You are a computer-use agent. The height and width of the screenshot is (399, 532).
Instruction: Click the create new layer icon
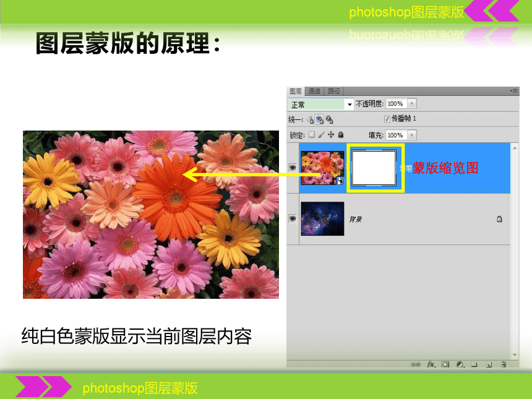(489, 364)
